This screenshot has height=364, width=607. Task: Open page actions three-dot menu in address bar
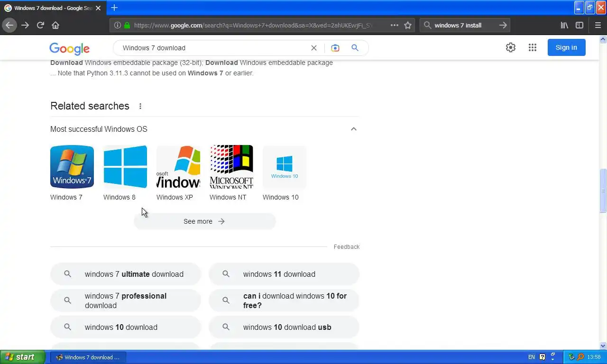(x=395, y=25)
